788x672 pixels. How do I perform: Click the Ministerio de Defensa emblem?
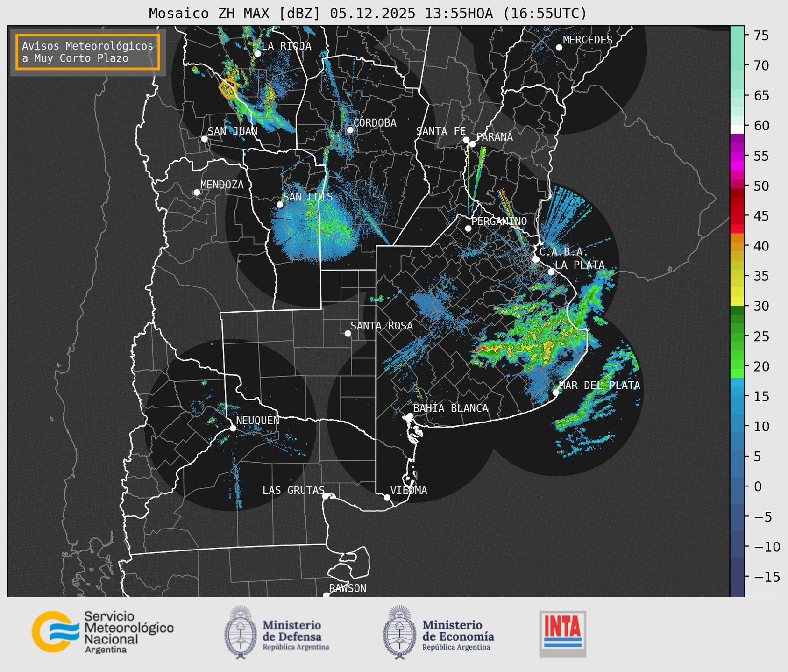(241, 632)
